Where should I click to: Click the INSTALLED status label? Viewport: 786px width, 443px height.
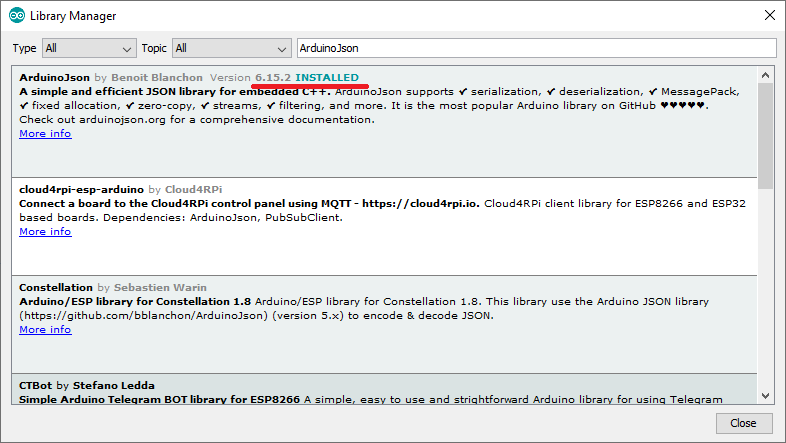[326, 77]
